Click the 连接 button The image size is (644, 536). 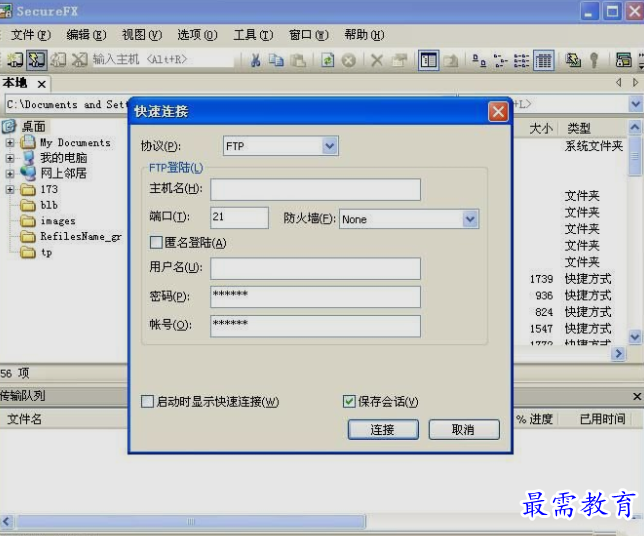pos(383,430)
